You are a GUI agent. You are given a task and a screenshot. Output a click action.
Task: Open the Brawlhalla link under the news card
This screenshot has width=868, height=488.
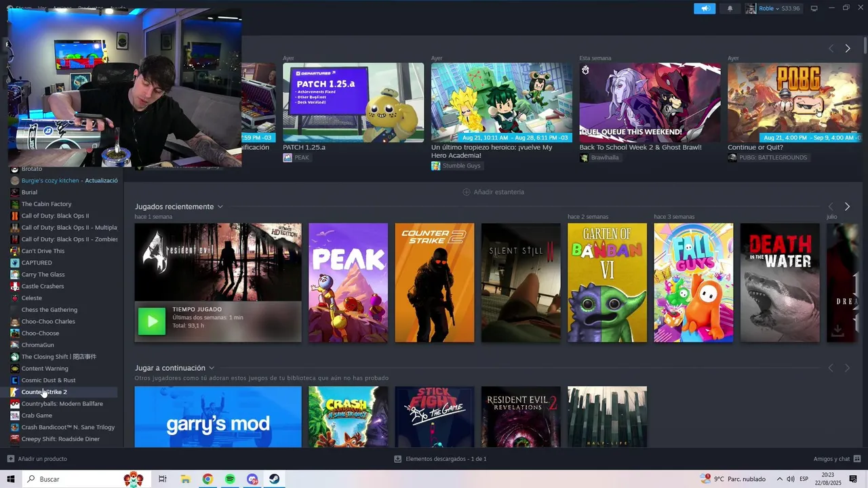tap(599, 157)
